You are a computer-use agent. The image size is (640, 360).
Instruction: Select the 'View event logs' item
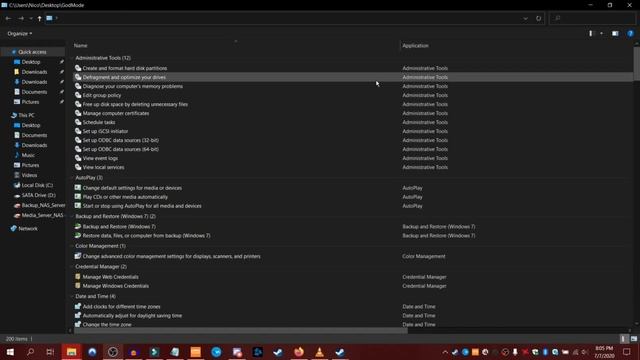coord(100,158)
